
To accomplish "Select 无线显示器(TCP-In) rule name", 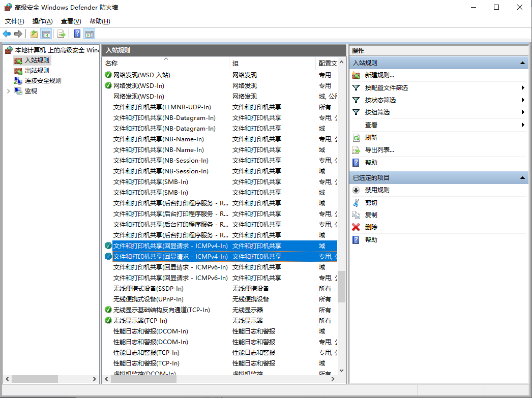I will tap(140, 320).
